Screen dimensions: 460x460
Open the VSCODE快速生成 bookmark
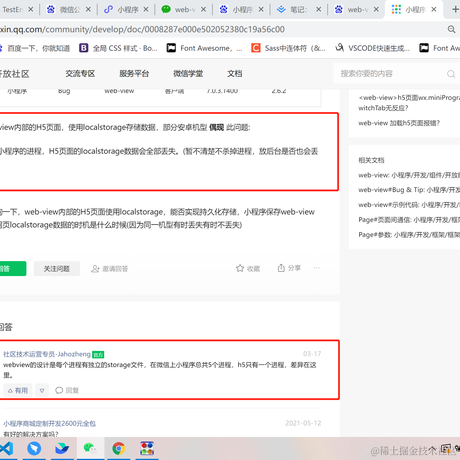tap(372, 48)
